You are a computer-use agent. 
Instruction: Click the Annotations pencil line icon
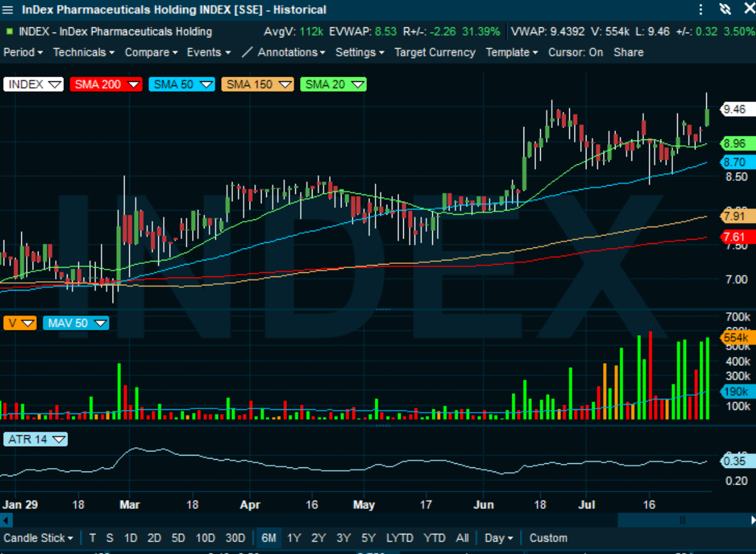click(x=247, y=52)
